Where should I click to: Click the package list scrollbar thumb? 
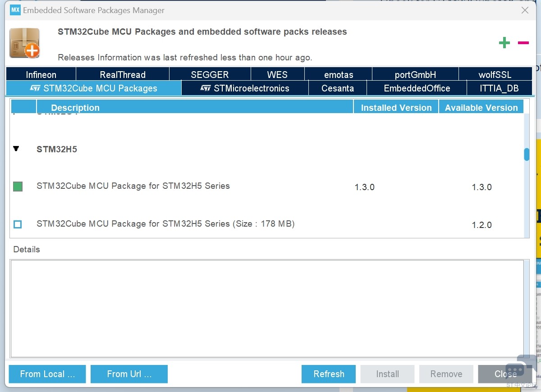pos(527,155)
